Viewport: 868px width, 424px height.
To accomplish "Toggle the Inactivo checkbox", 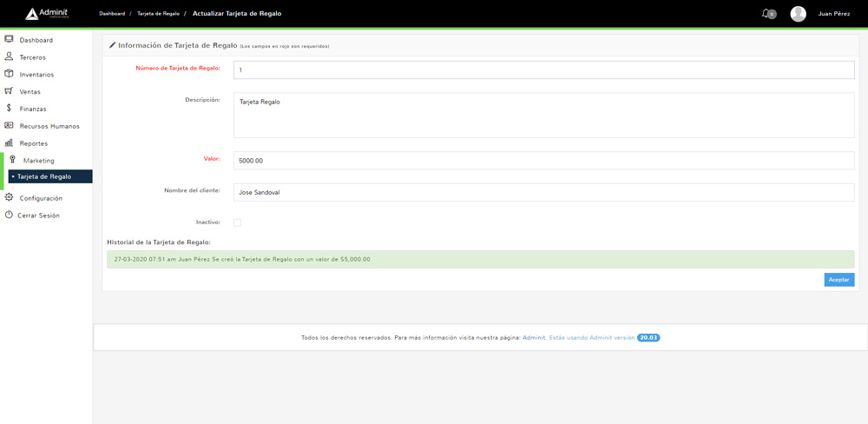I will pos(237,222).
